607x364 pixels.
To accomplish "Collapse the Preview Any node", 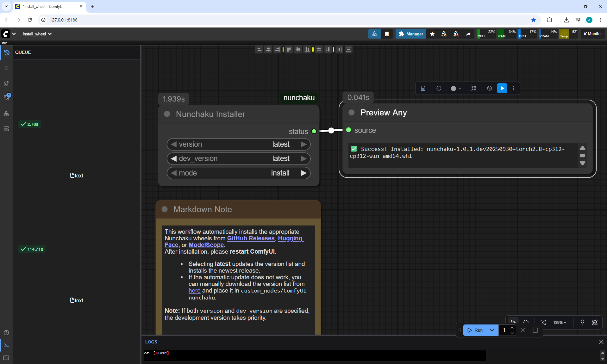I will click(351, 113).
